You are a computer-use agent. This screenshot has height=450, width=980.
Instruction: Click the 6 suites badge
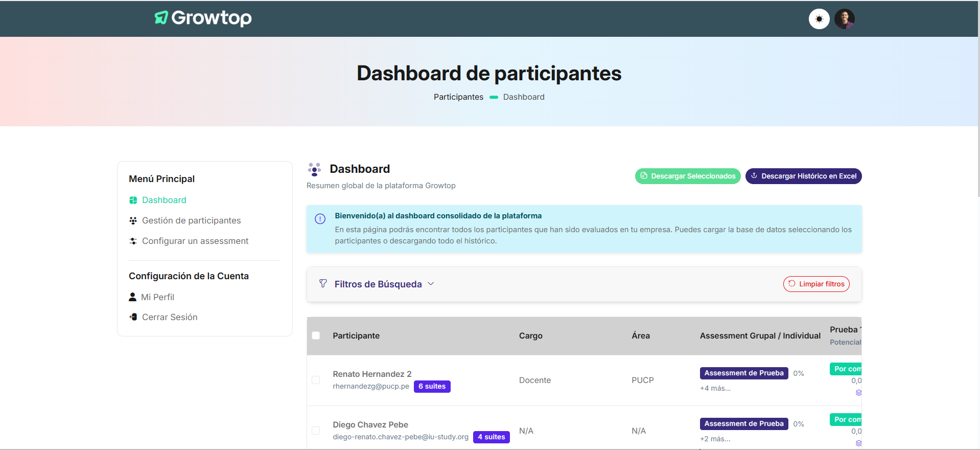point(432,387)
